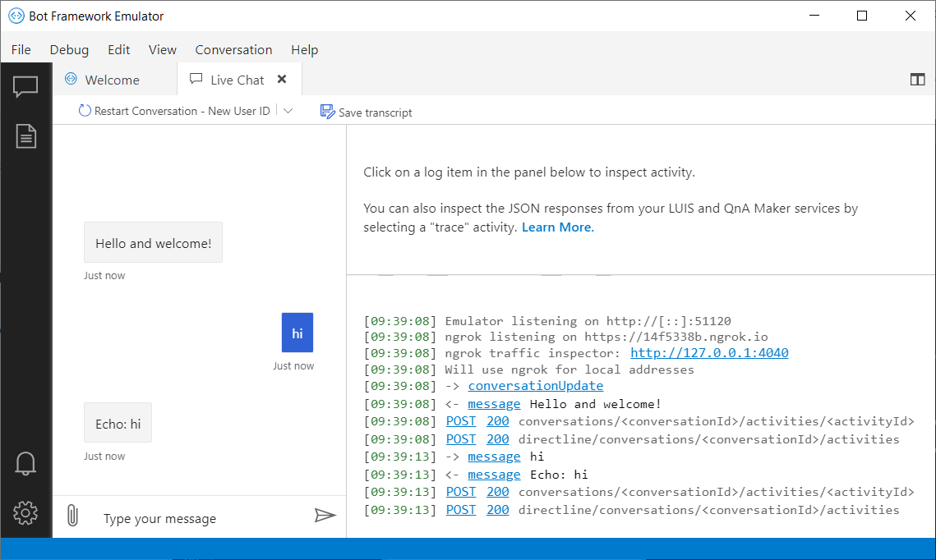Open the resources document icon in sidebar

coord(25,136)
